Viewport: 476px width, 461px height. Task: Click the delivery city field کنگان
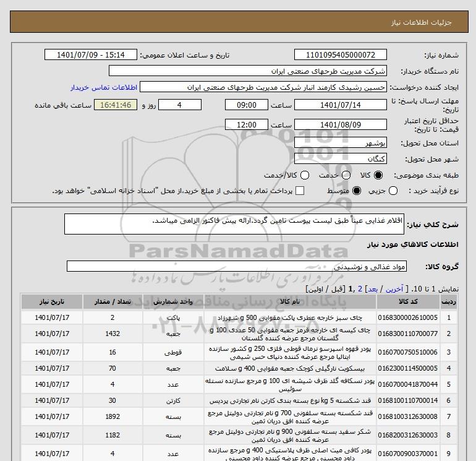(340, 158)
